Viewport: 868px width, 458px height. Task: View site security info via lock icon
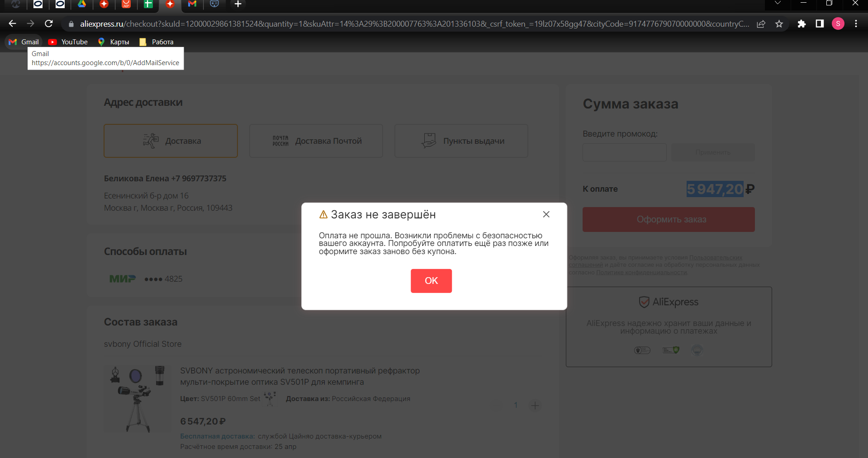[x=71, y=24]
